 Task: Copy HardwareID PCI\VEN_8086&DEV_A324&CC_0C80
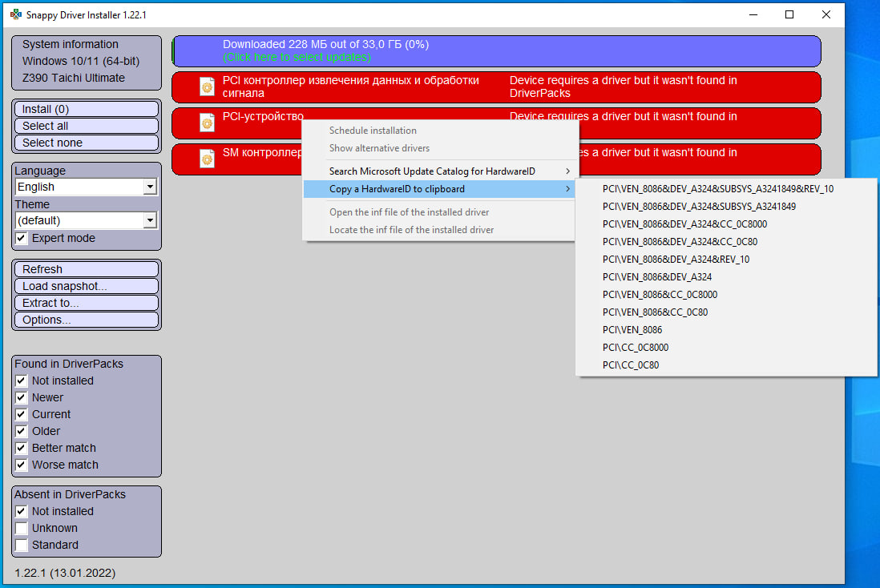[x=726, y=242]
